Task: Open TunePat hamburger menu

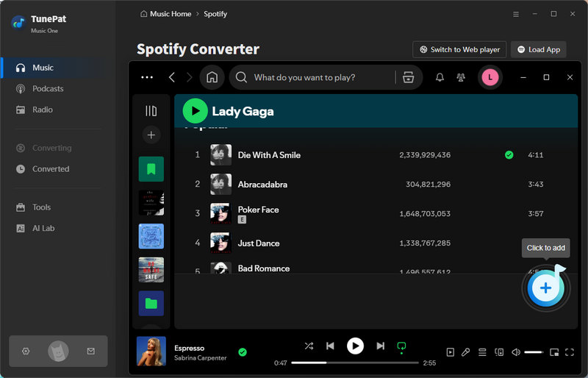Action: (514, 14)
